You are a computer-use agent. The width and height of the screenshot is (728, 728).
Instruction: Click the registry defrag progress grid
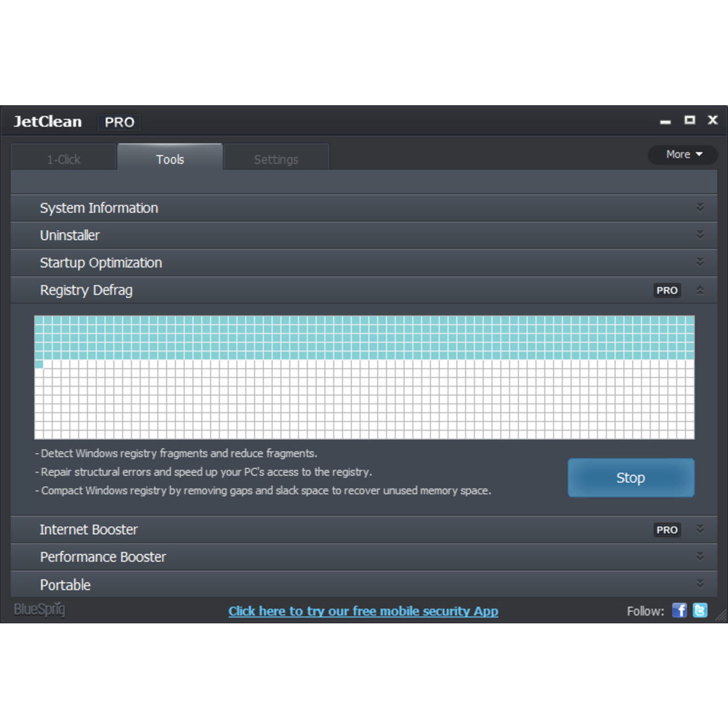(x=364, y=377)
